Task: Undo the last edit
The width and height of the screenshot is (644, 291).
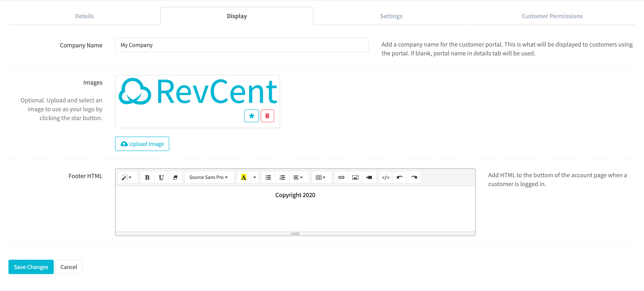Action: pyautogui.click(x=400, y=177)
